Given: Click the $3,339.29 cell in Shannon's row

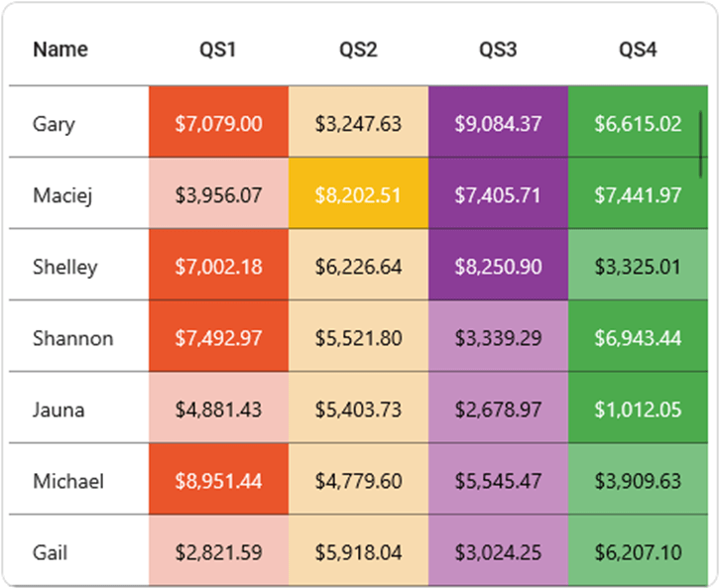Looking at the screenshot, I should (498, 338).
